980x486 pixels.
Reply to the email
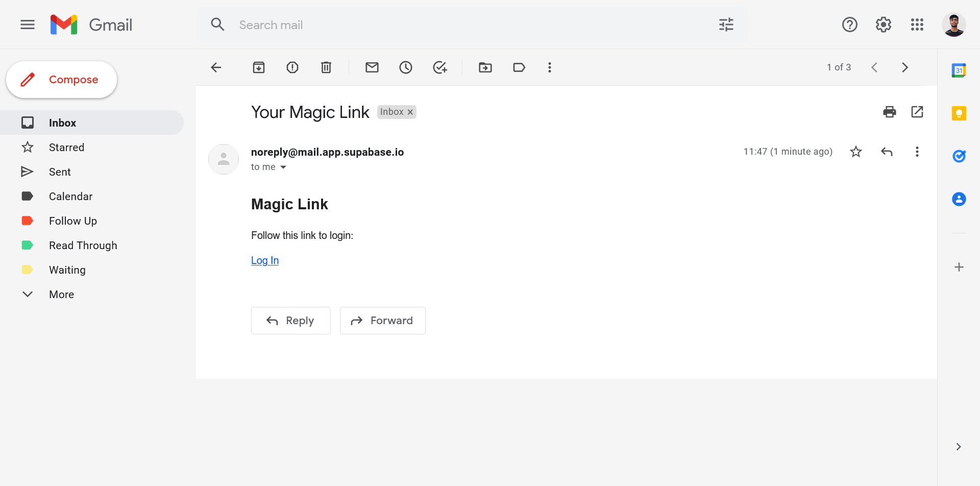pos(290,320)
